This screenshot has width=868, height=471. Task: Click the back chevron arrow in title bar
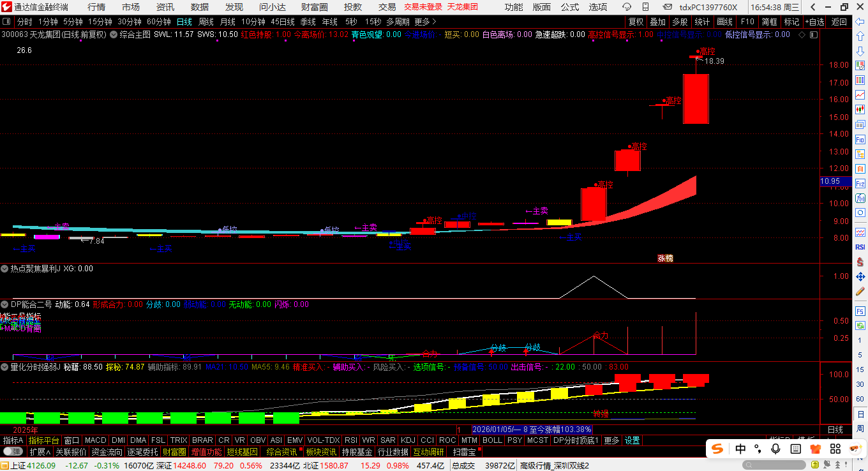[x=812, y=7]
